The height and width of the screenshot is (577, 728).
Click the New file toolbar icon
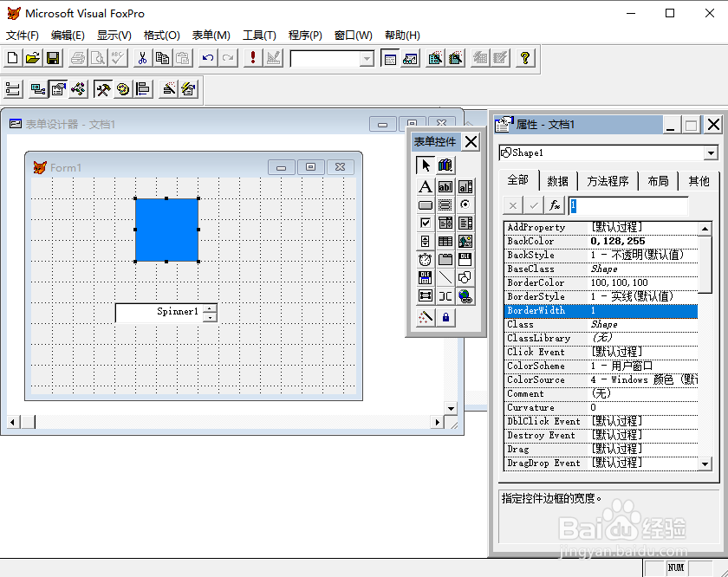click(12, 58)
